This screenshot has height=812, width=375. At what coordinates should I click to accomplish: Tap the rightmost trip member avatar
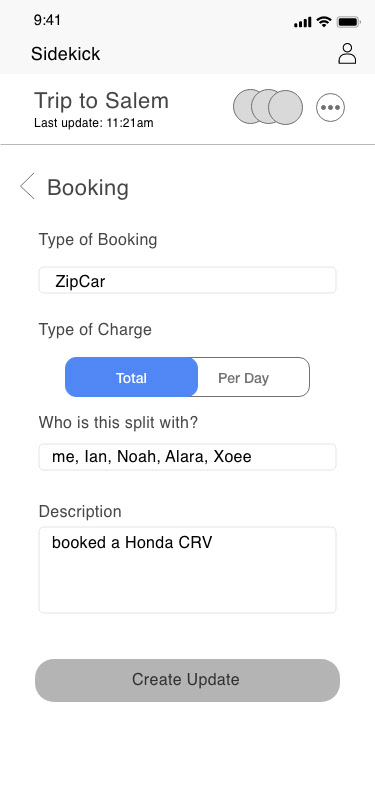(285, 107)
